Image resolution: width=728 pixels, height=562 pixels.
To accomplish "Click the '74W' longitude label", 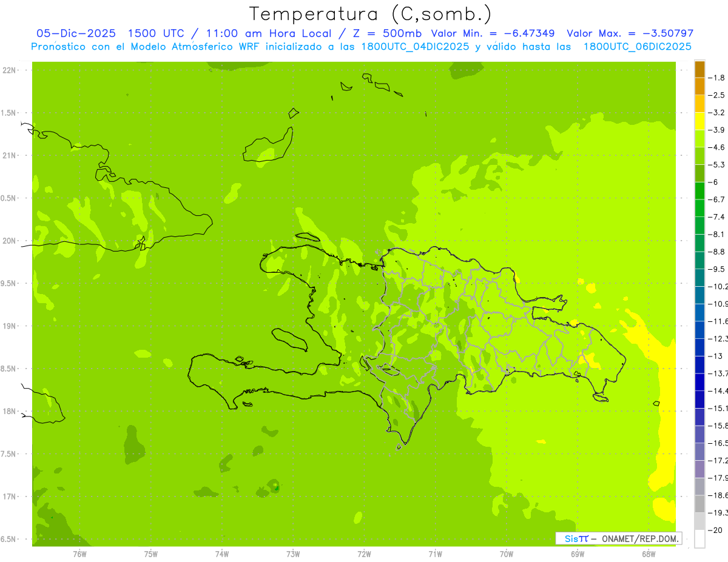I will point(222,554).
